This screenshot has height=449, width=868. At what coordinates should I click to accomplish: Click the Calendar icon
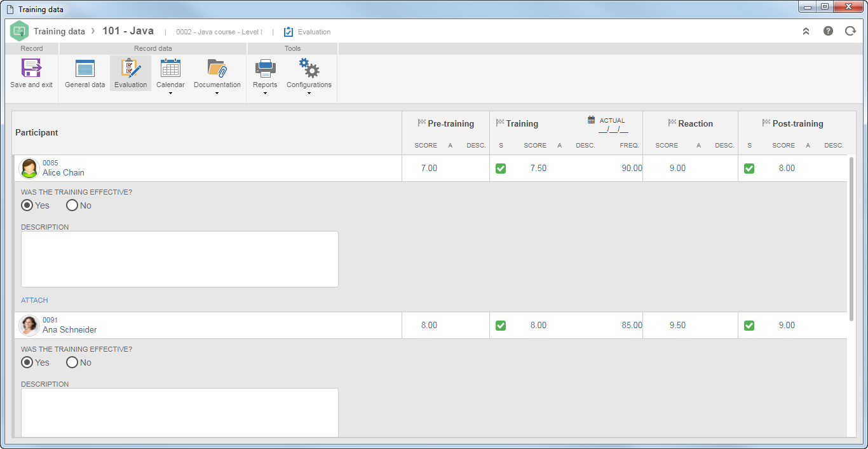(x=170, y=68)
